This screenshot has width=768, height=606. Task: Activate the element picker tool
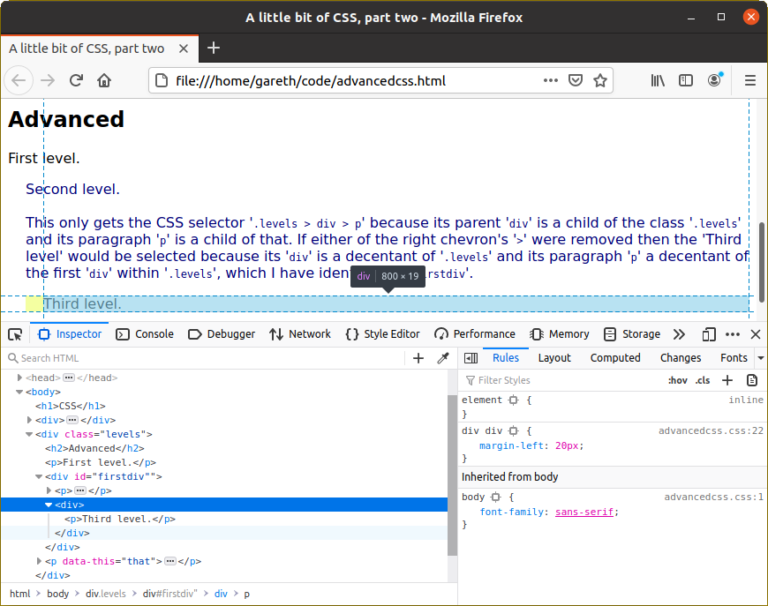tap(15, 335)
